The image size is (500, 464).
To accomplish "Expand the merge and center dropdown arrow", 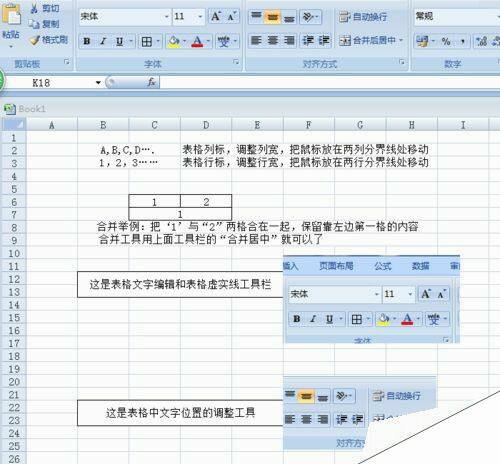I will click(401, 41).
